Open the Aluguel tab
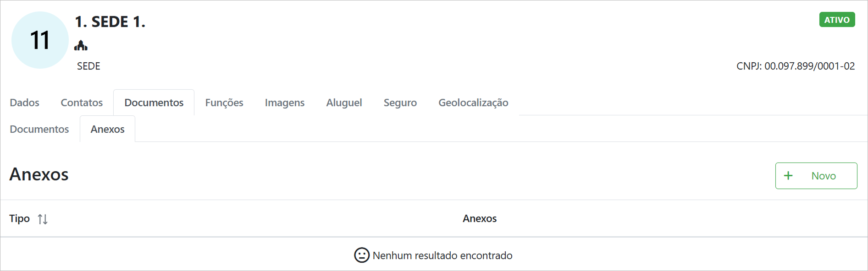 [344, 103]
